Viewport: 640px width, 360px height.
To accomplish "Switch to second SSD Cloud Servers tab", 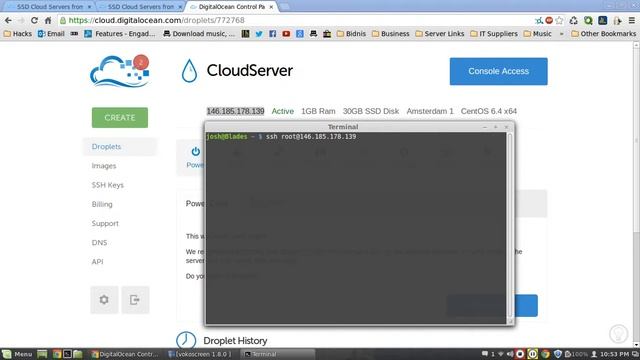I will (x=141, y=7).
